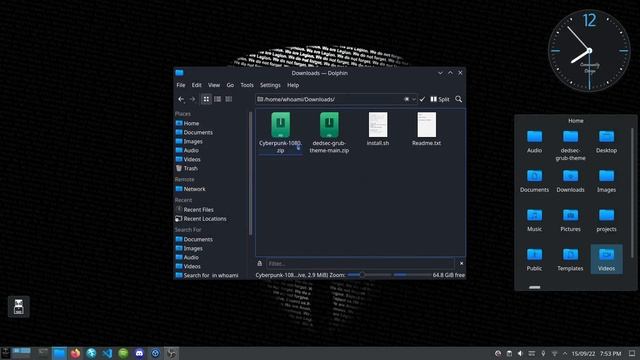The image size is (640, 360).
Task: Clear the location bar text
Action: pos(407,99)
